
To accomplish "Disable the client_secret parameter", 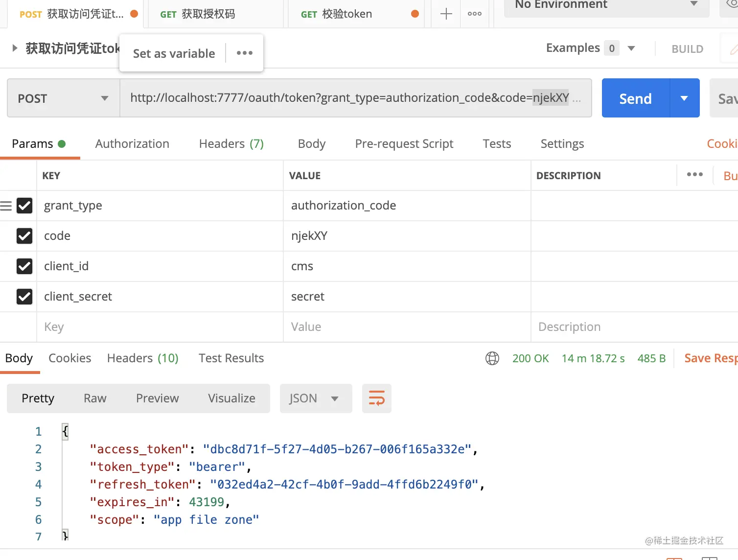I will [x=24, y=297].
